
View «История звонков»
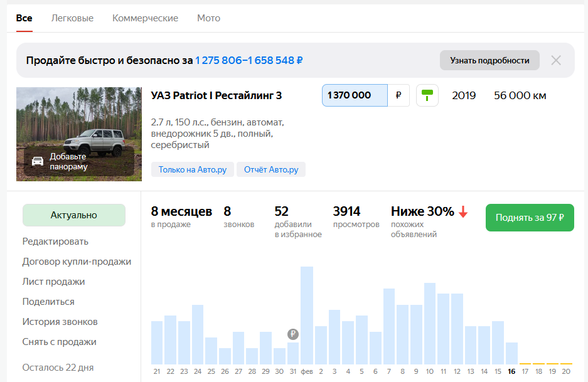[x=60, y=322]
